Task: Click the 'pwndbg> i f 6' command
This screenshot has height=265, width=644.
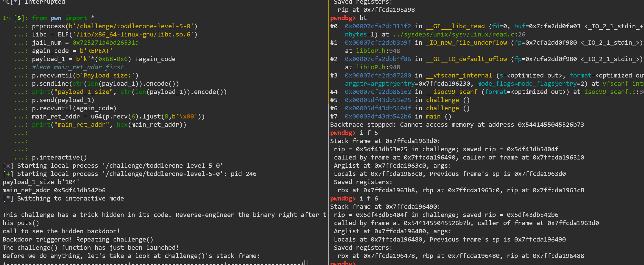Action: [x=354, y=199]
